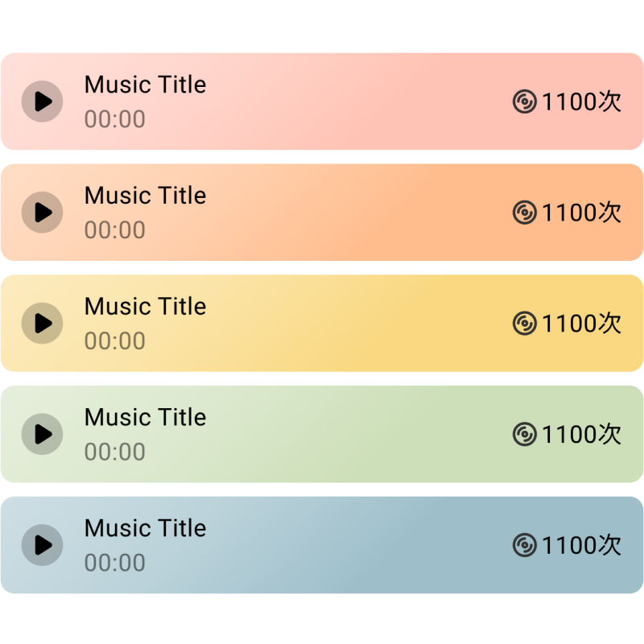
Task: Click the 00:00 duration on orange card
Action: click(x=115, y=230)
